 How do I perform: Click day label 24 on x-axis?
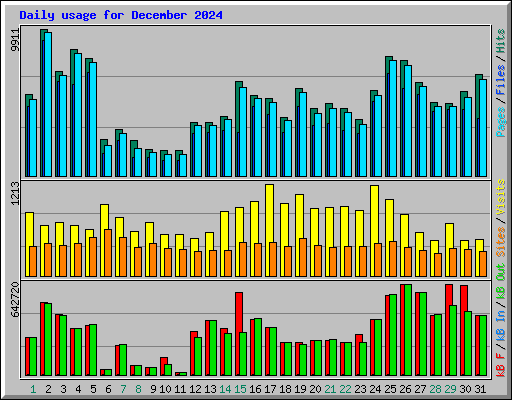click(375, 389)
